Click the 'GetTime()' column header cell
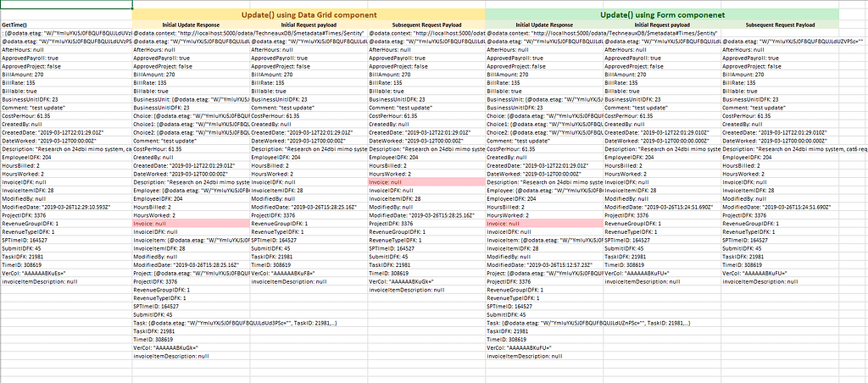 [x=66, y=25]
